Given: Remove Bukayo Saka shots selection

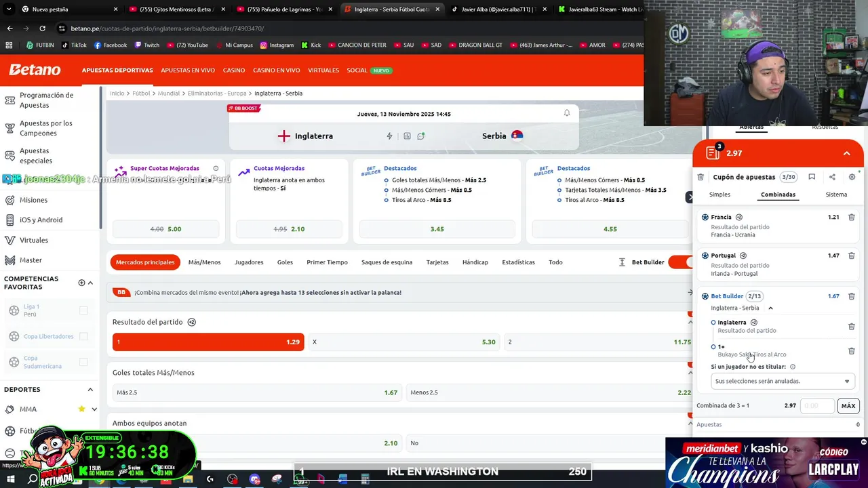Looking at the screenshot, I should (852, 351).
